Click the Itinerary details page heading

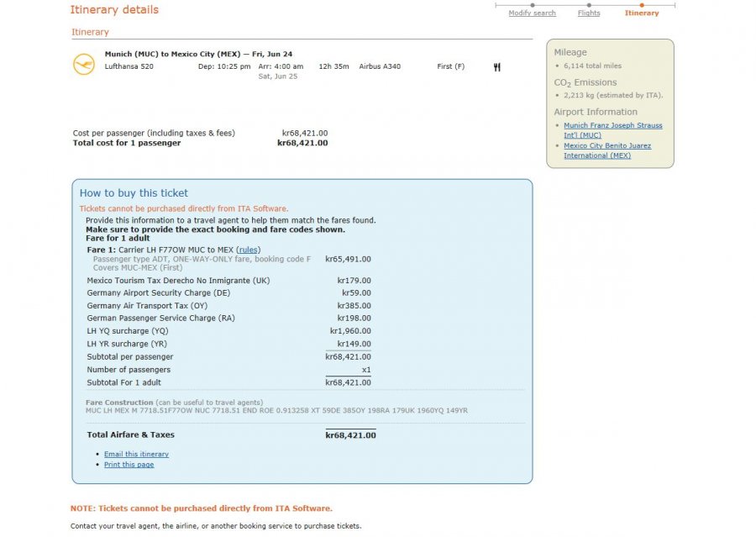pos(114,10)
